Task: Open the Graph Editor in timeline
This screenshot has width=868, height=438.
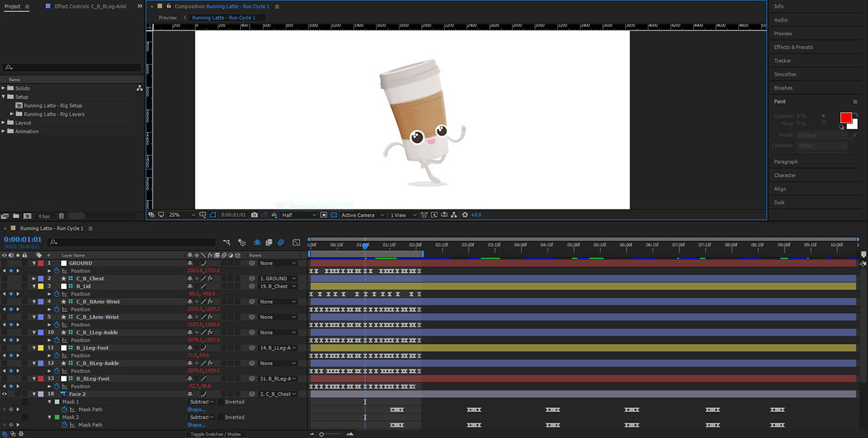Action: [296, 242]
